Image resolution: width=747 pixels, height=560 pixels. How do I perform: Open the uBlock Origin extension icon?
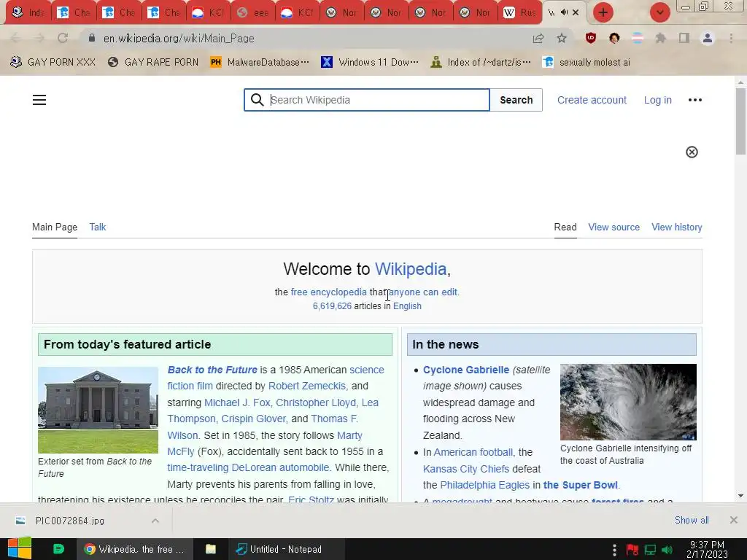pos(591,38)
